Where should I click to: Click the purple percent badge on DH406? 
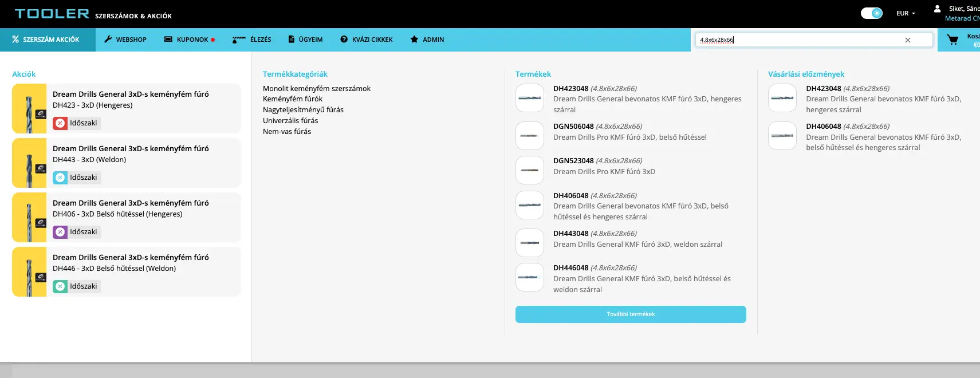click(x=60, y=232)
